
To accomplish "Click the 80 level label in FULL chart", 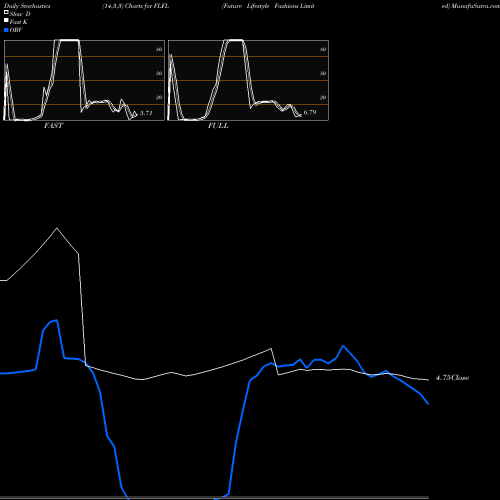I will [323, 49].
